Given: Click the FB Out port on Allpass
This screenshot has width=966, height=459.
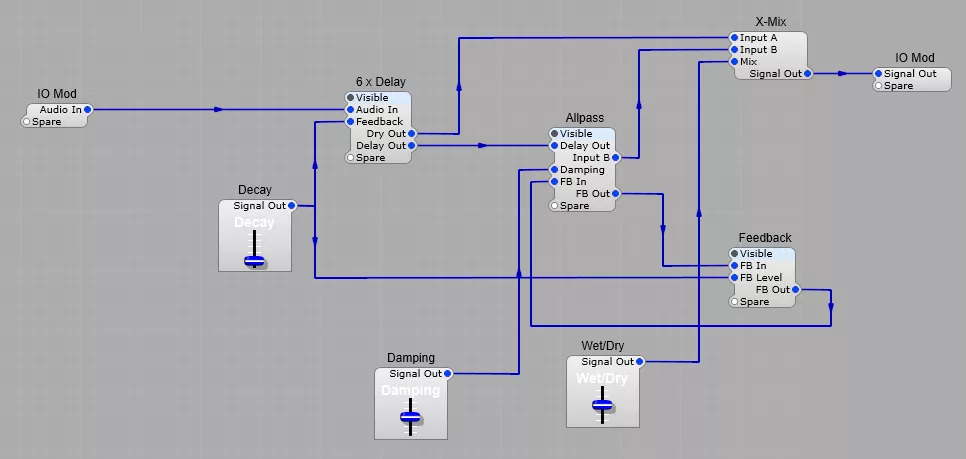Looking at the screenshot, I should coord(615,193).
